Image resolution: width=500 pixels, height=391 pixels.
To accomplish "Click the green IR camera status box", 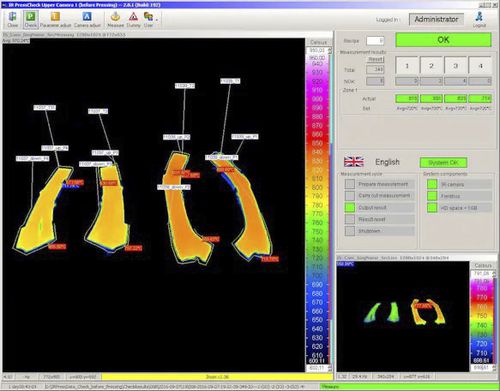I will coord(432,184).
